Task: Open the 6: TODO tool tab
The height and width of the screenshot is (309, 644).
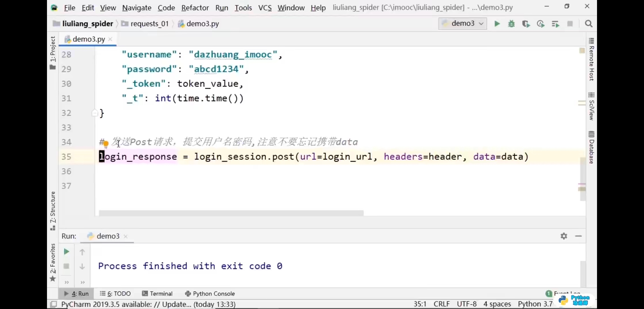Action: 115,294
